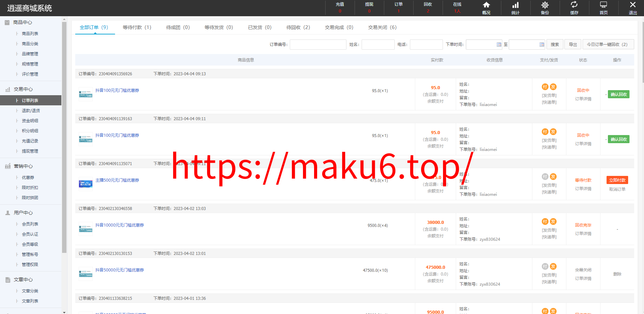This screenshot has width=644, height=314.
Task: Focus the 姓名 input field
Action: click(x=378, y=45)
